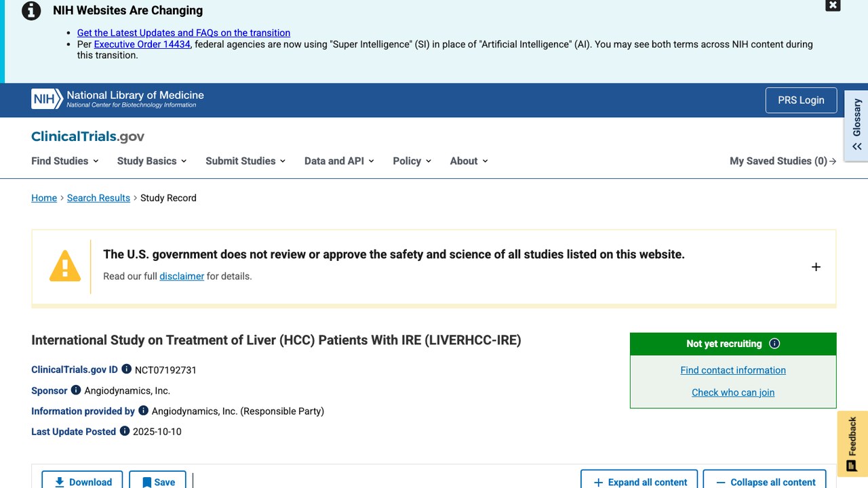Open the Feedback tab

(x=852, y=443)
